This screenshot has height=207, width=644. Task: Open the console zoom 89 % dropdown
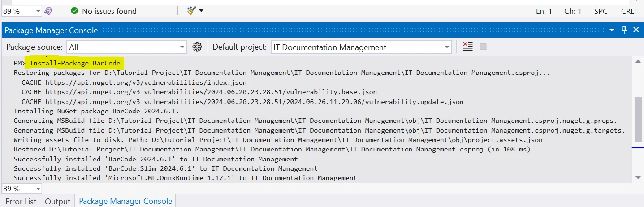click(37, 188)
